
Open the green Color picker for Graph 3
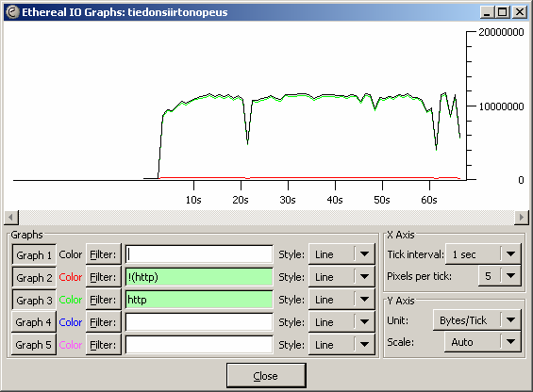[71, 300]
